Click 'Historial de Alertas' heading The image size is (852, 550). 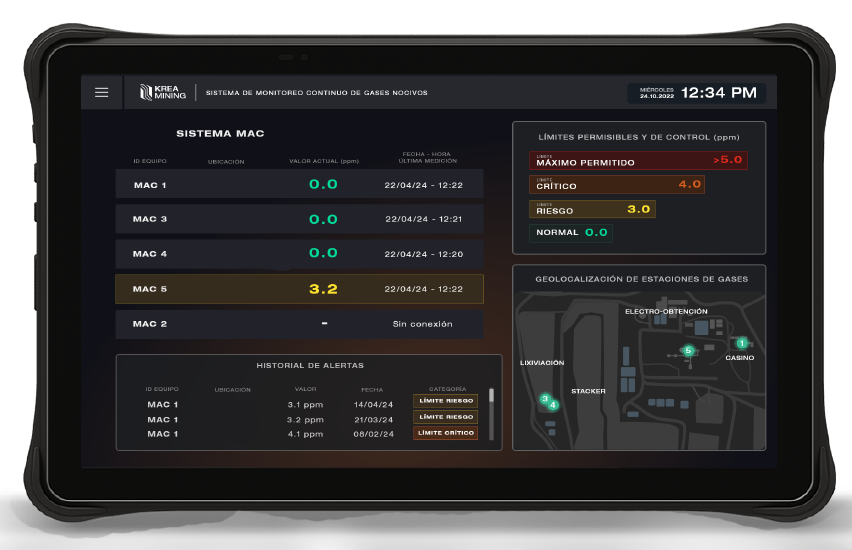(x=310, y=365)
